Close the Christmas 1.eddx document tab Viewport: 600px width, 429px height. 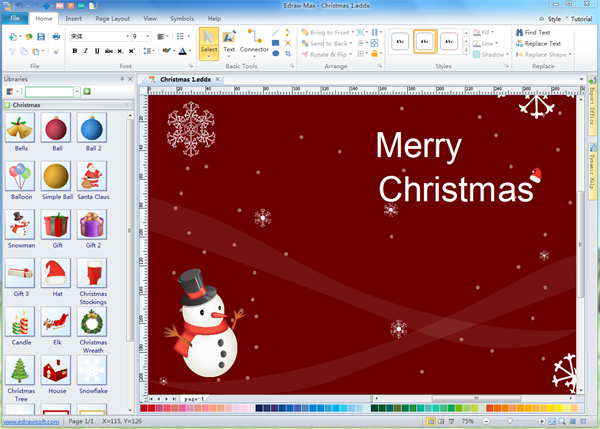pos(217,79)
